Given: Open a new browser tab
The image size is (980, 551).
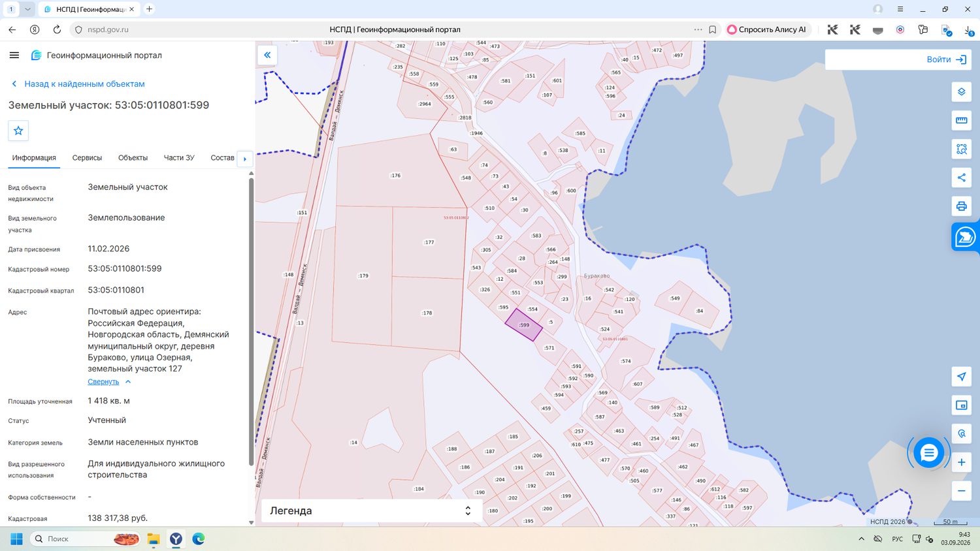Looking at the screenshot, I should coord(149,9).
